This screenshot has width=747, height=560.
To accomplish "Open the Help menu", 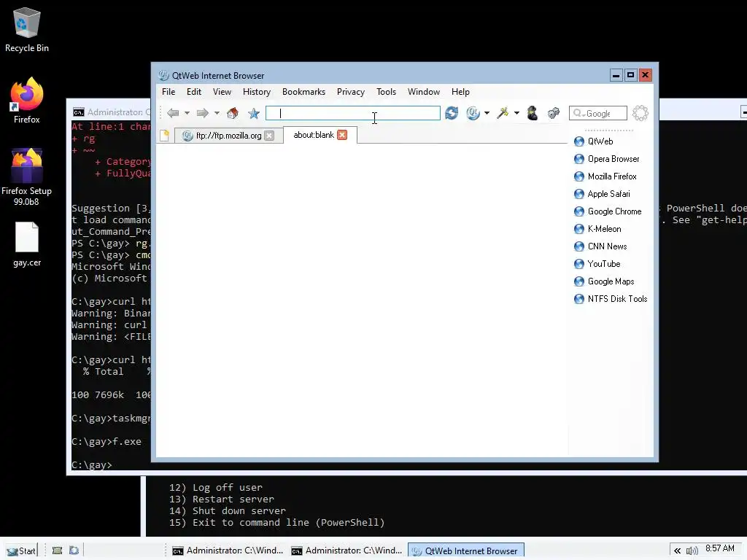I will [x=461, y=92].
